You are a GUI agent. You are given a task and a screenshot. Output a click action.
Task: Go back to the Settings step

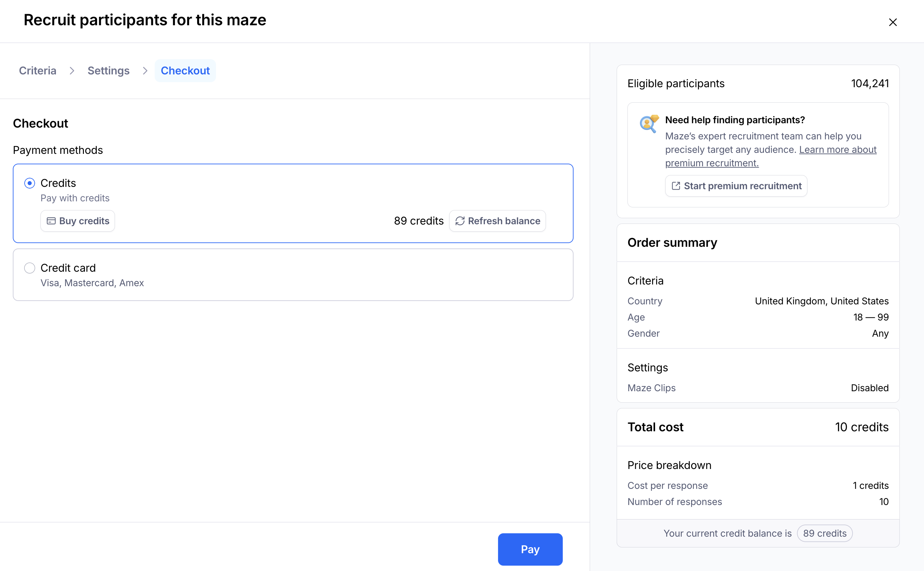pos(109,71)
